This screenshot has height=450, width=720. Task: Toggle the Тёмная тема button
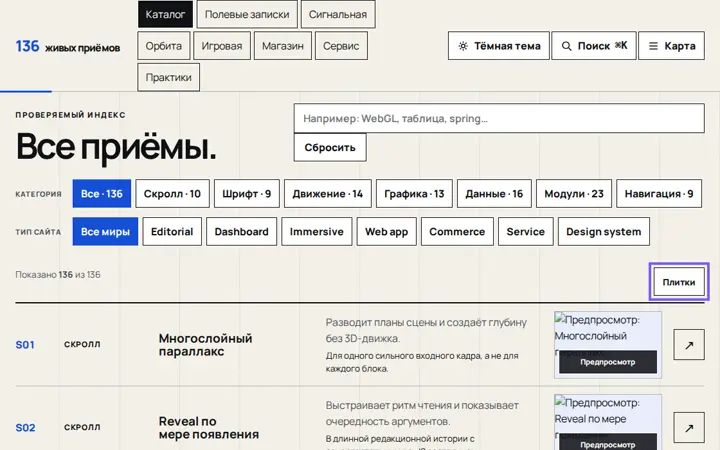[499, 45]
